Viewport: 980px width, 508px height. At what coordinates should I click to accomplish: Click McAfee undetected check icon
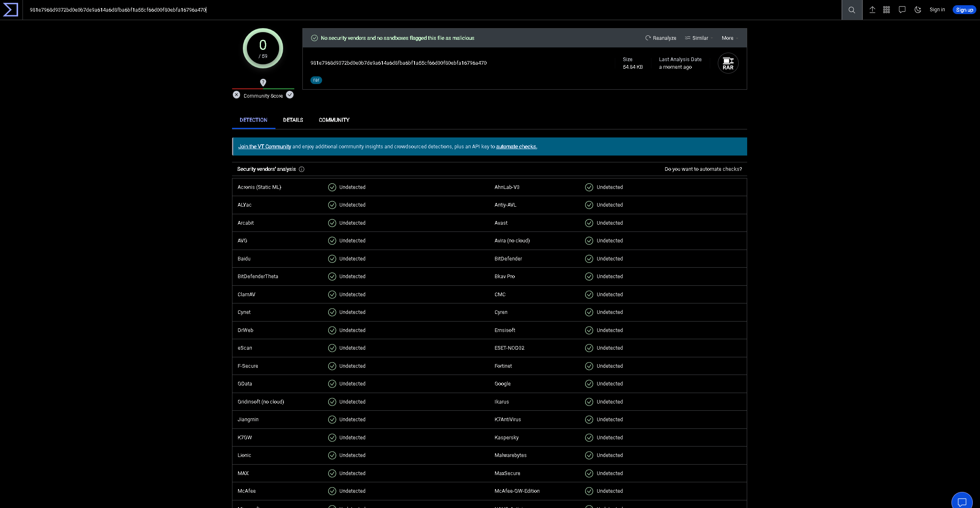332,491
